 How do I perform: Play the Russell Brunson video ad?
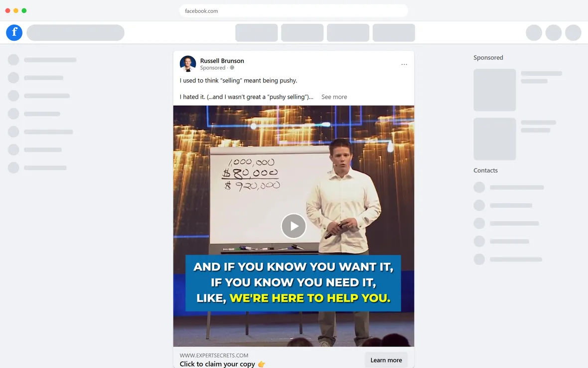(294, 226)
